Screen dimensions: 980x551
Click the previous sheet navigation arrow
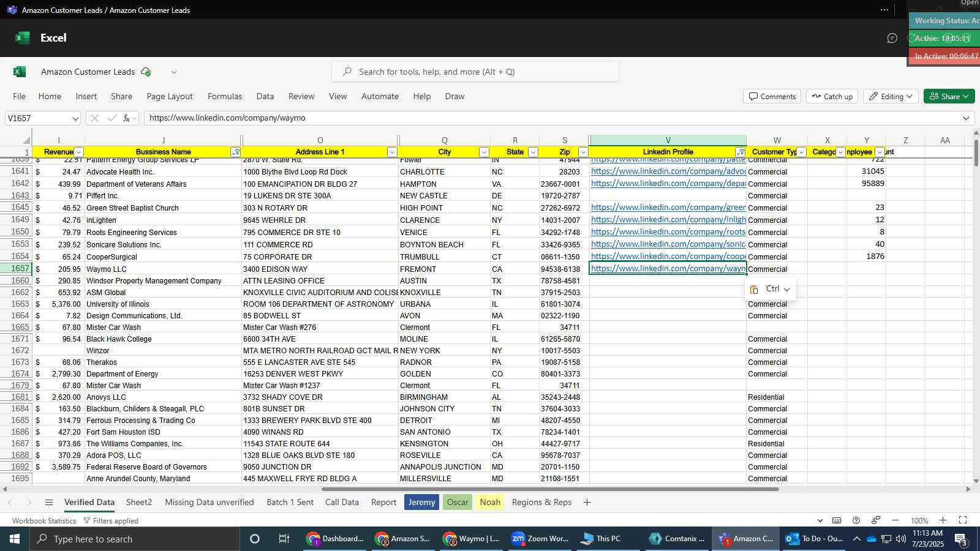(10, 503)
